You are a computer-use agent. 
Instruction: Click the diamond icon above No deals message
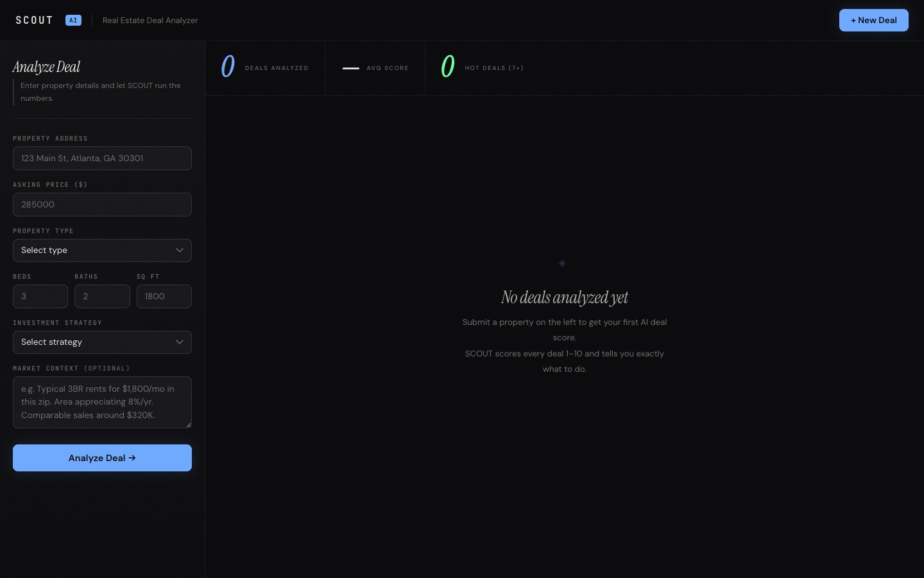[562, 263]
